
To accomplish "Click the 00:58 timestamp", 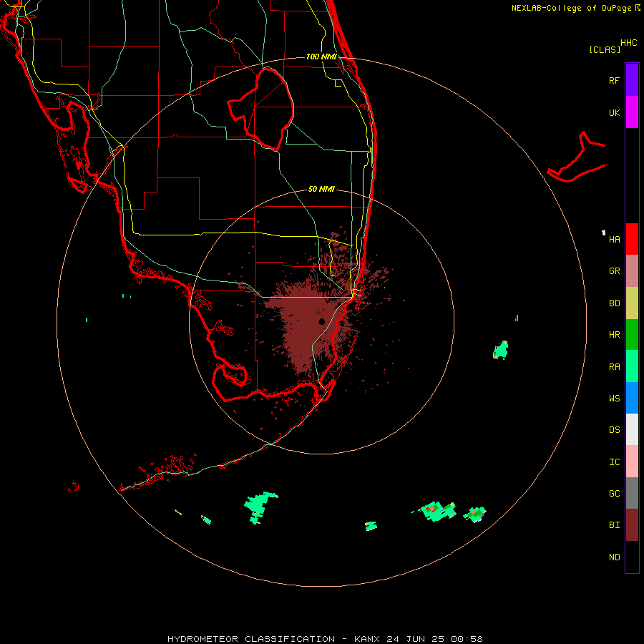I will point(467,639).
